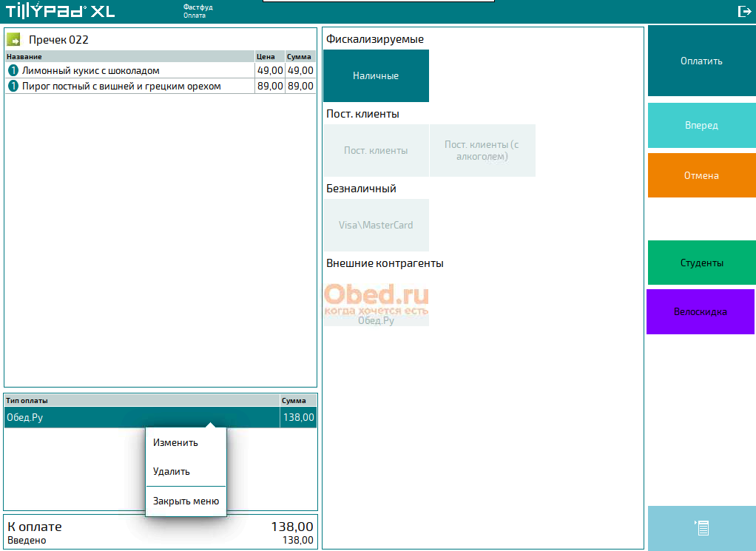The width and height of the screenshot is (756, 551).
Task: Select Visa\MasterCard payment tile
Action: (x=376, y=225)
